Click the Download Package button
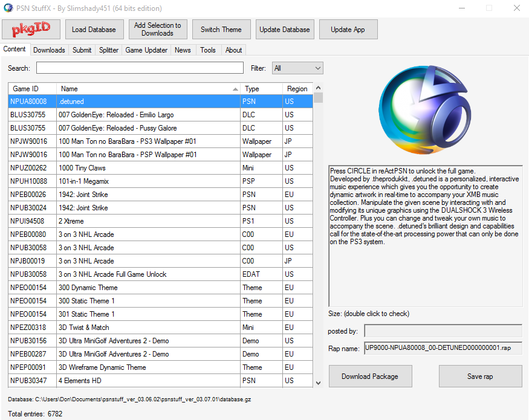529x420 pixels. [x=370, y=376]
